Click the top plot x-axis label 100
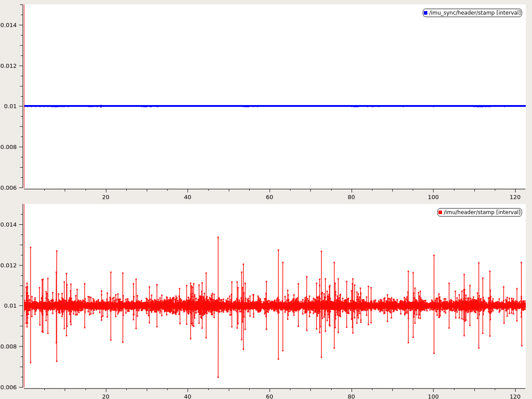Image resolution: width=532 pixels, height=399 pixels. (433, 197)
